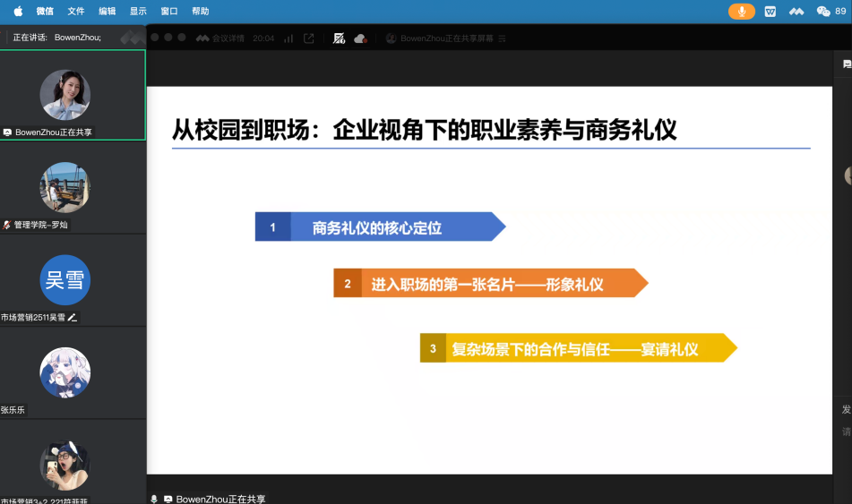Open WeChat status icon showing 89

[x=830, y=11]
